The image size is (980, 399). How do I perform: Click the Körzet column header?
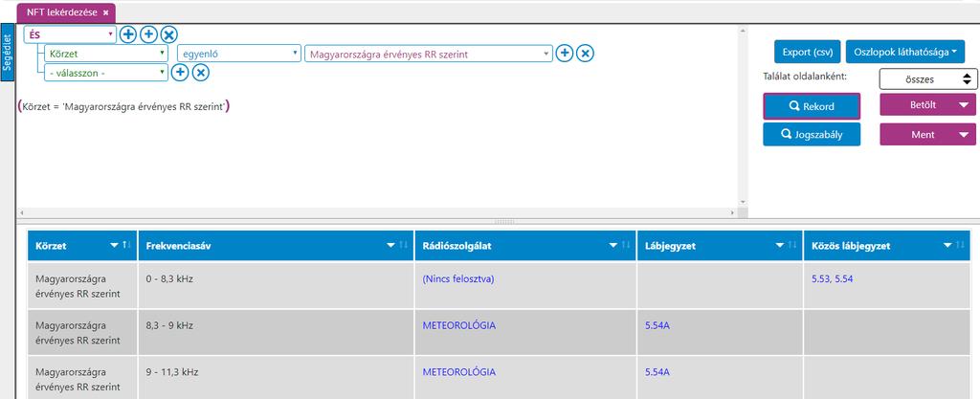click(82, 245)
